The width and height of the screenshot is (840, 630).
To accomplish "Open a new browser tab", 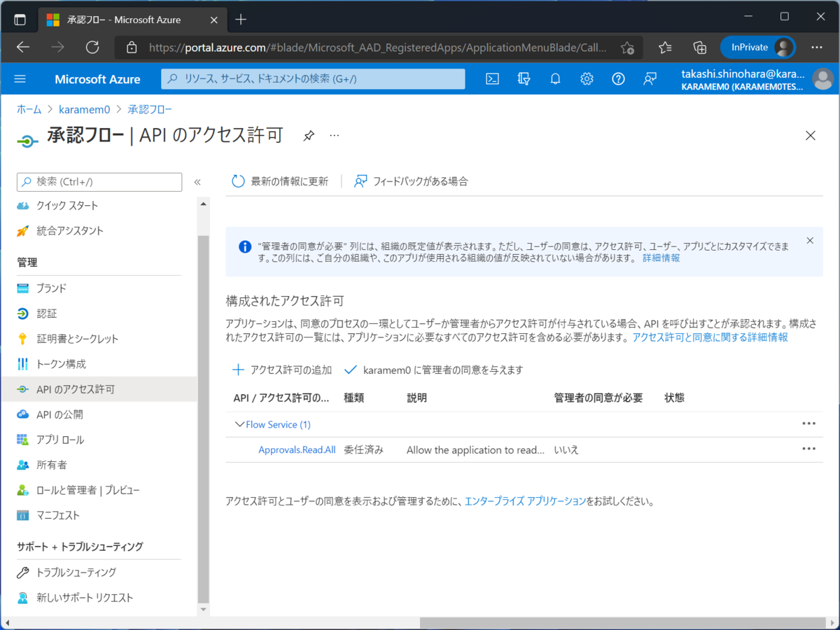I will click(x=241, y=19).
